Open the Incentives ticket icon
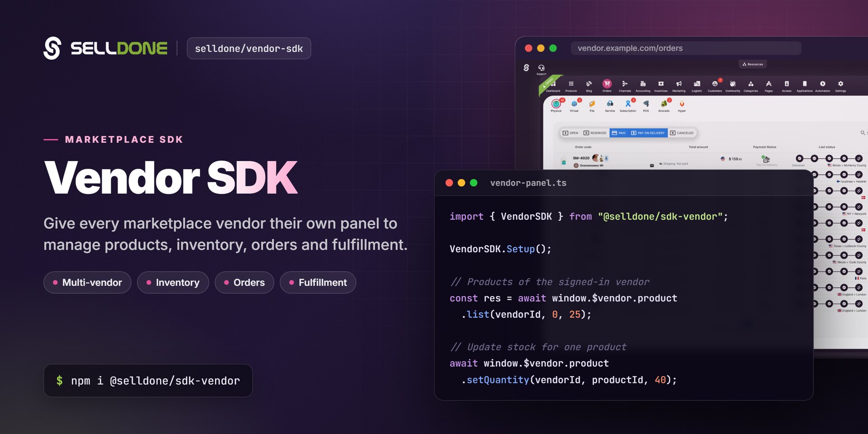 661,86
